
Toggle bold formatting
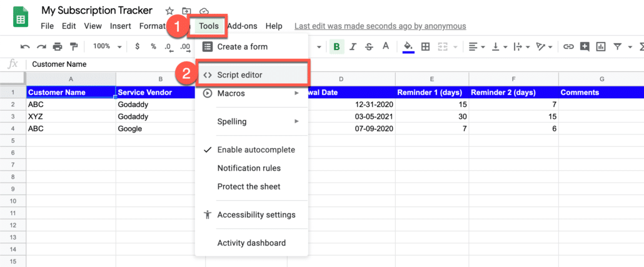pyautogui.click(x=337, y=47)
